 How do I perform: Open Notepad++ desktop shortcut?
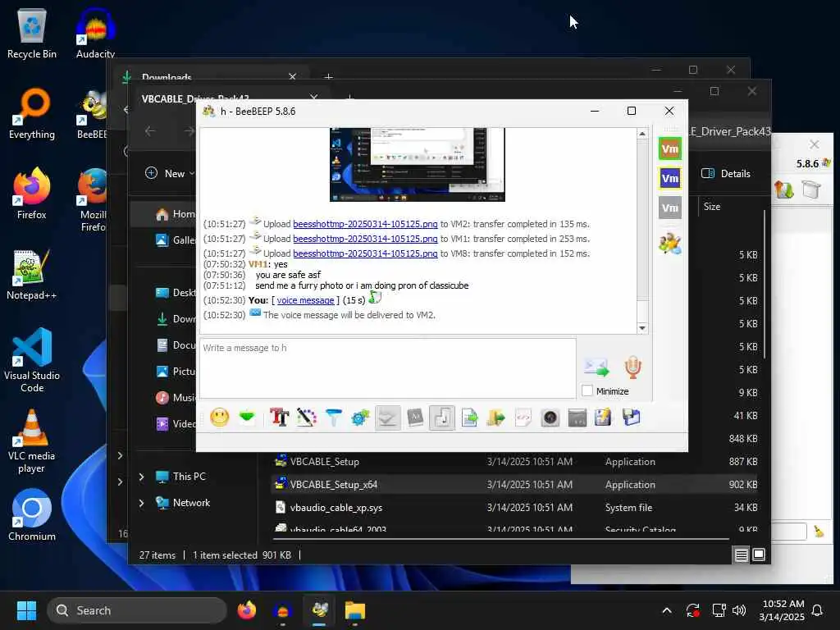32,276
